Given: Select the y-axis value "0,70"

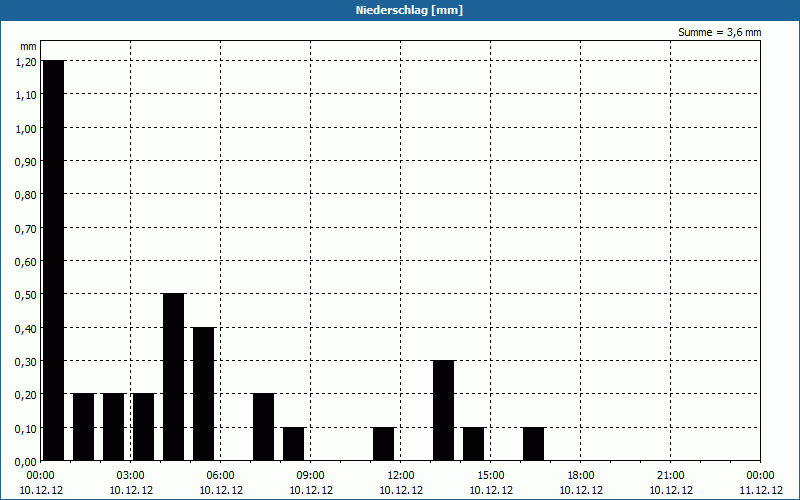Looking at the screenshot, I should pyautogui.click(x=26, y=229).
